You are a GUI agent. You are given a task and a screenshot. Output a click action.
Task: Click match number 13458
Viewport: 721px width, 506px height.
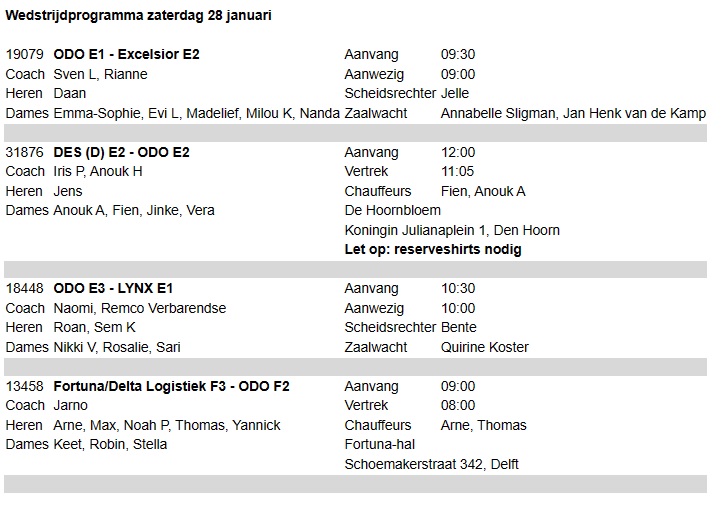pyautogui.click(x=24, y=386)
